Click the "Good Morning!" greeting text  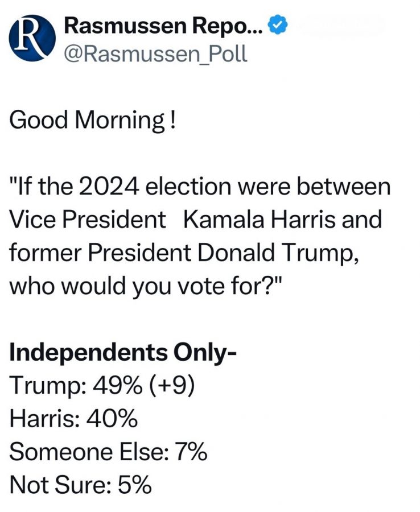[x=92, y=120]
